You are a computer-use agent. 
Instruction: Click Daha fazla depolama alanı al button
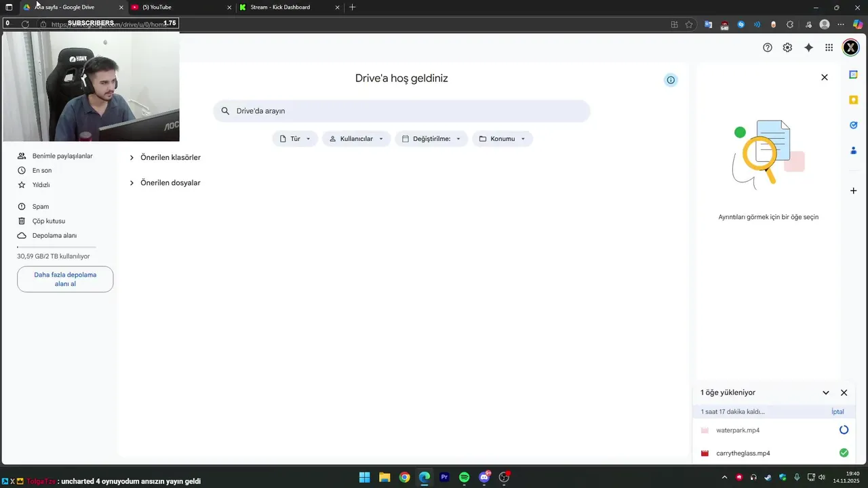coord(65,279)
